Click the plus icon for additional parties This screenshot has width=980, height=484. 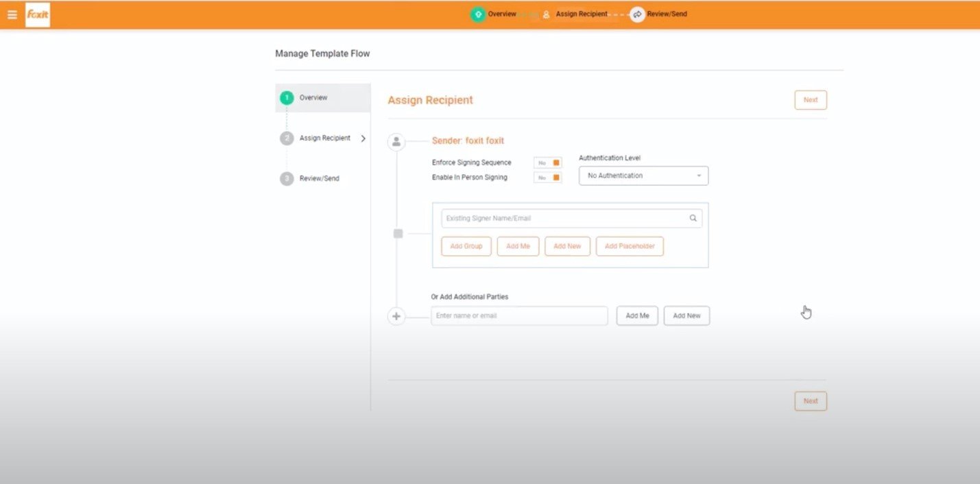pyautogui.click(x=396, y=317)
